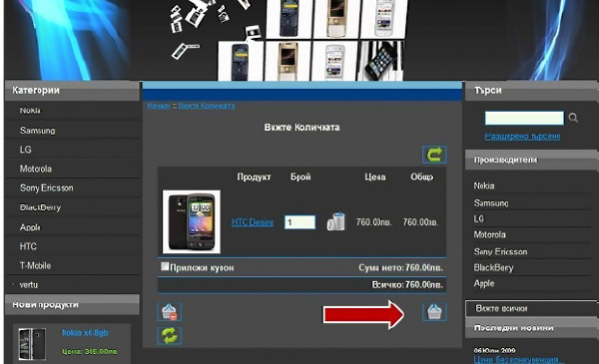Click the search text box

[524, 118]
